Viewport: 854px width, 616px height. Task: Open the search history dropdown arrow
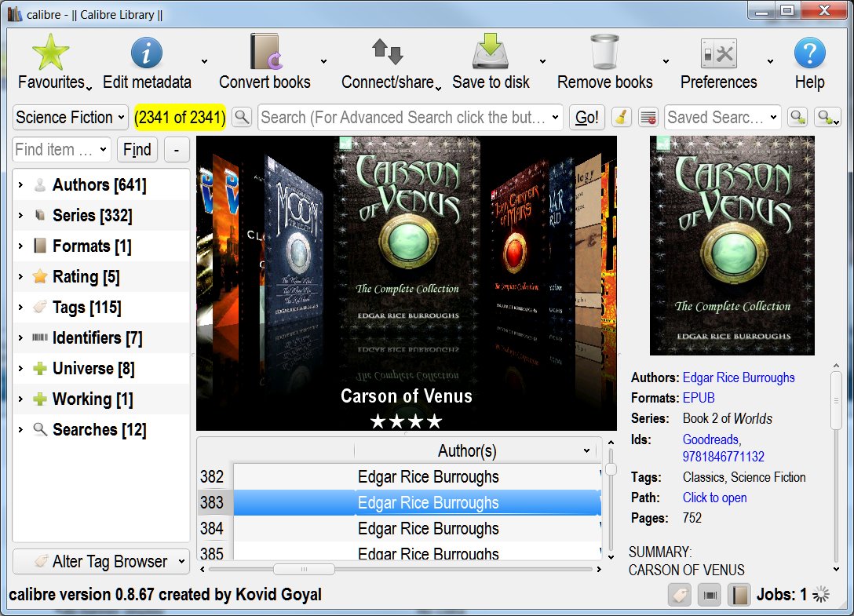pos(555,117)
